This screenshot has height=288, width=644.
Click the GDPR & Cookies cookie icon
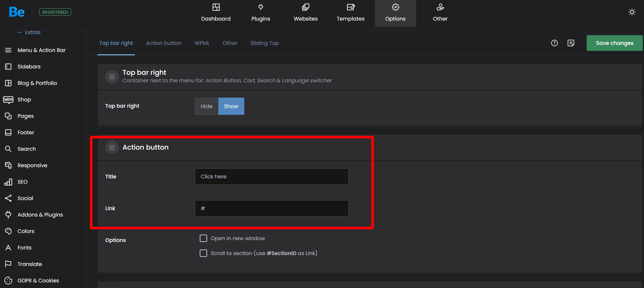pos(8,281)
